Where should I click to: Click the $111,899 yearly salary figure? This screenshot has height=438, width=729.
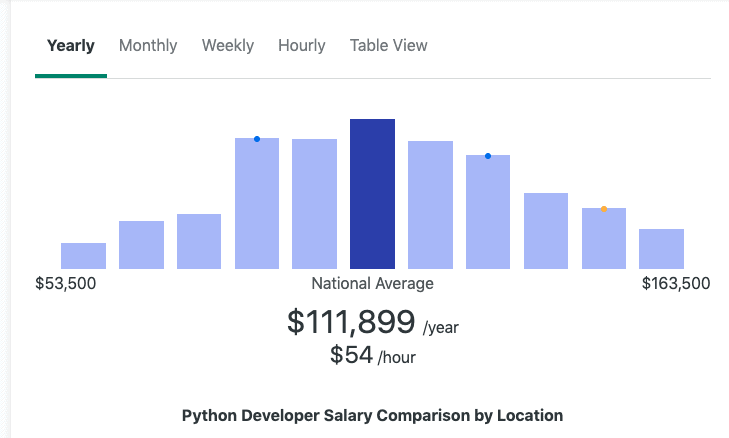tap(351, 322)
